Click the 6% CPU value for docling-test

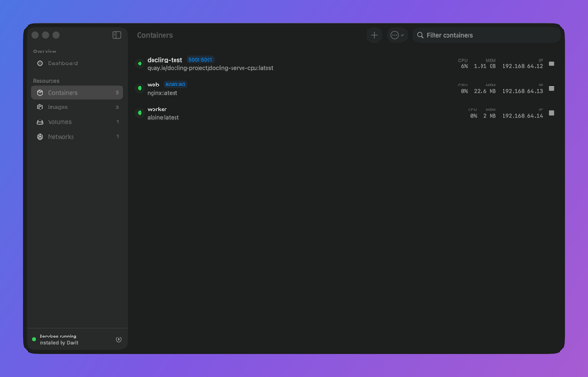click(x=464, y=66)
